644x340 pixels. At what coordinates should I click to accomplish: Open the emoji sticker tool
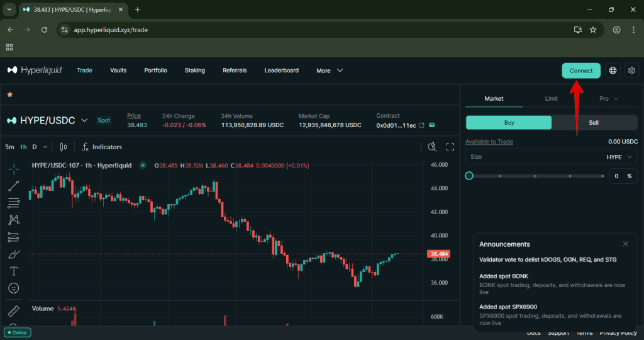[13, 288]
